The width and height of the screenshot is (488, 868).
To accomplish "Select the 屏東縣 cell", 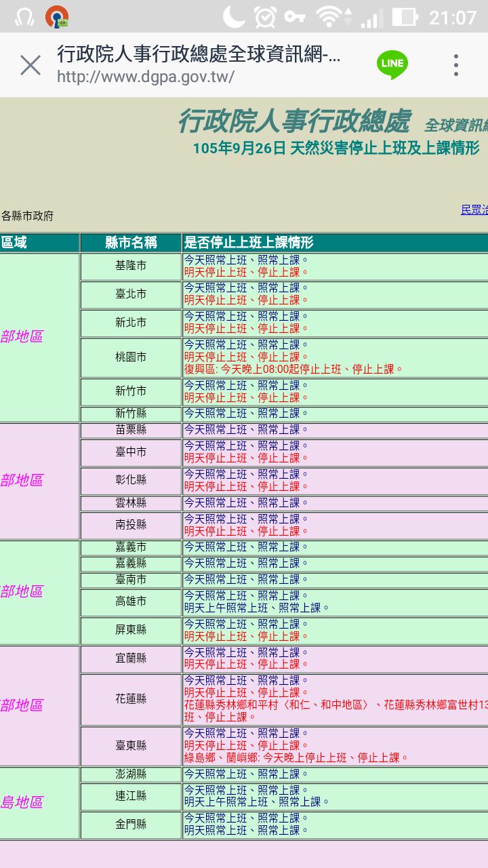I will click(x=131, y=630).
